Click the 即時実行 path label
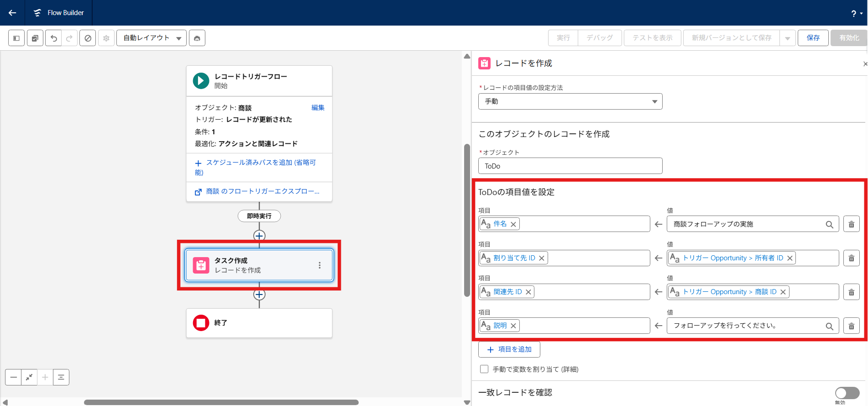Viewport: 868px width, 406px height. (x=259, y=216)
